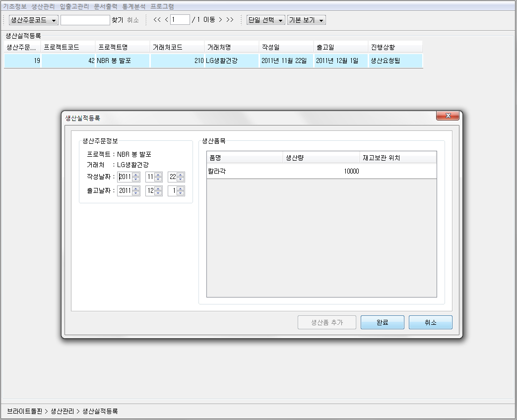517x420 pixels.
Task: Open the 통계분석 menu
Action: (134, 6)
